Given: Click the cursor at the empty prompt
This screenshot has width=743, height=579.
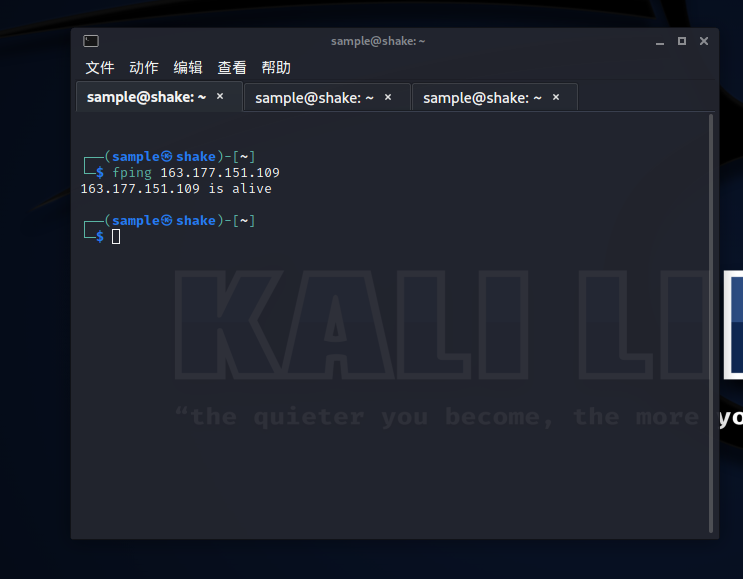Looking at the screenshot, I should click(116, 236).
